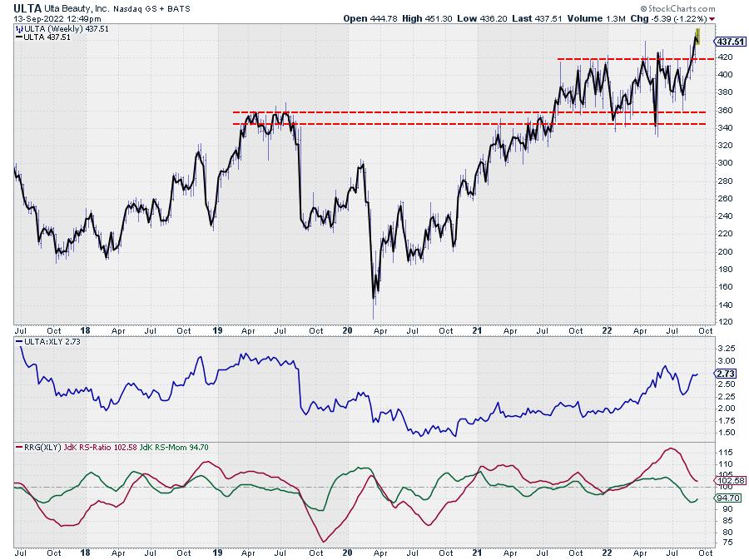749x560 pixels.
Task: Click the JdK RS-Mom legend label
Action: tap(158, 448)
